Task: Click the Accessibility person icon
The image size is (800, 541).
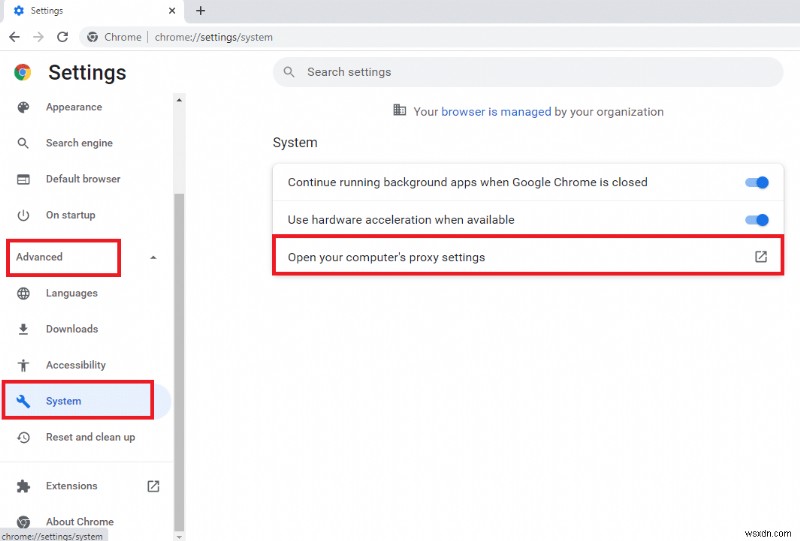Action: (24, 365)
